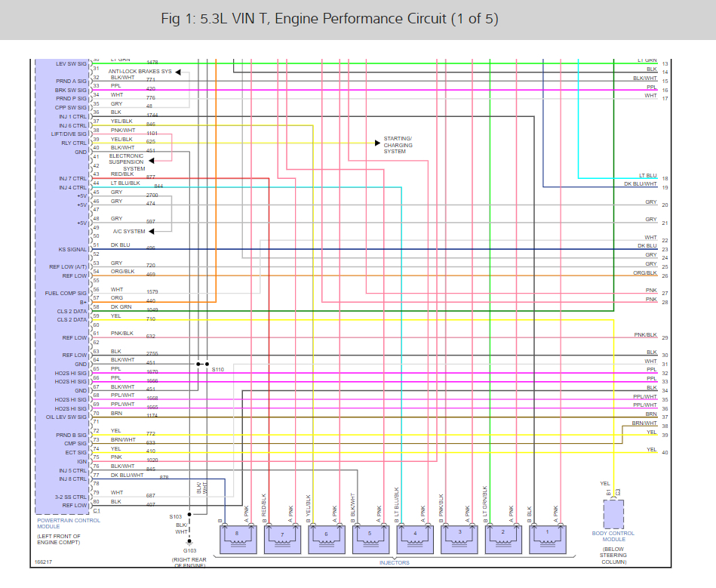Click the Body Control Module box
This screenshot has height=588, width=716.
613,514
